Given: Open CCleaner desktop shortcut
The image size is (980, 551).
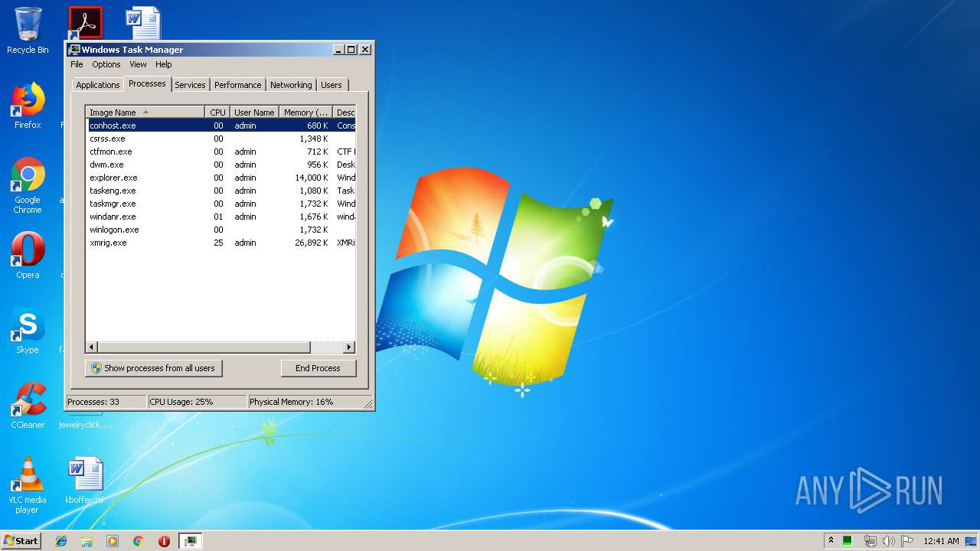Looking at the screenshot, I should [28, 406].
